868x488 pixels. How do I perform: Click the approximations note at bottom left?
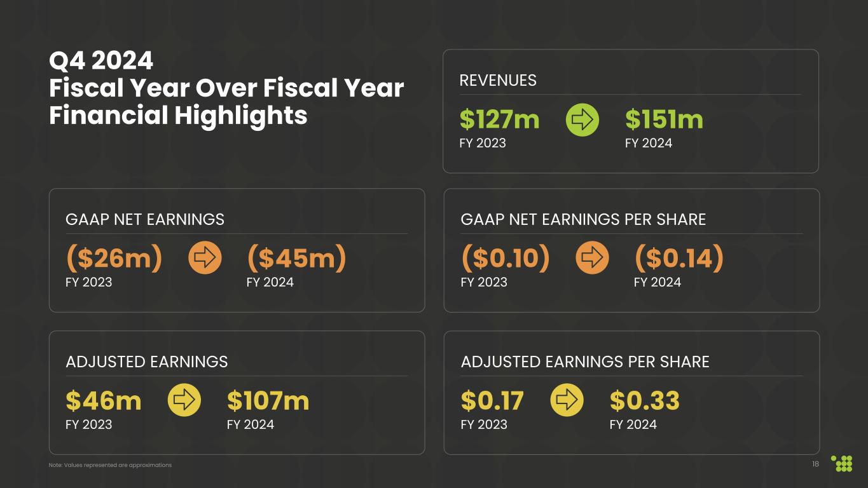tap(110, 465)
